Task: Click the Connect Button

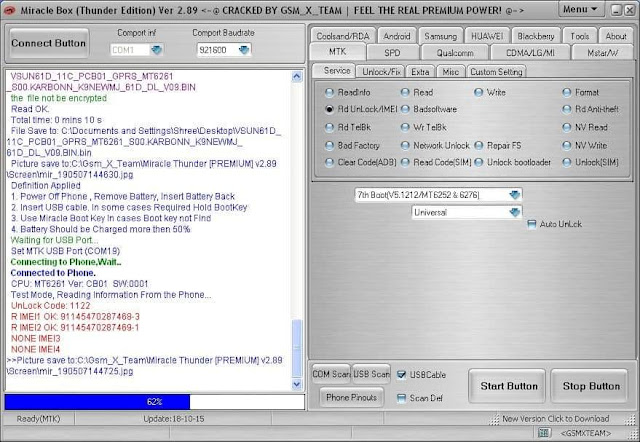Action: click(x=49, y=43)
